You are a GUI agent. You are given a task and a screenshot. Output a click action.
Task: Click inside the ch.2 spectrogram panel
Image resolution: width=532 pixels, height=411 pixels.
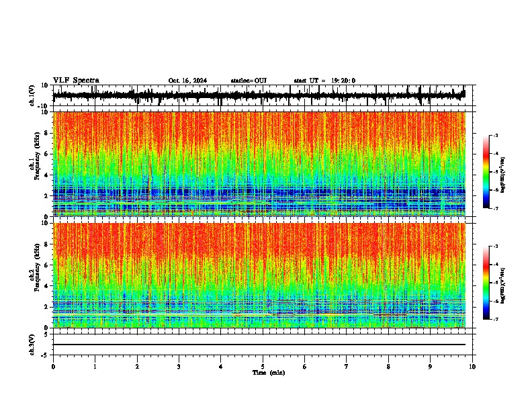click(x=259, y=275)
